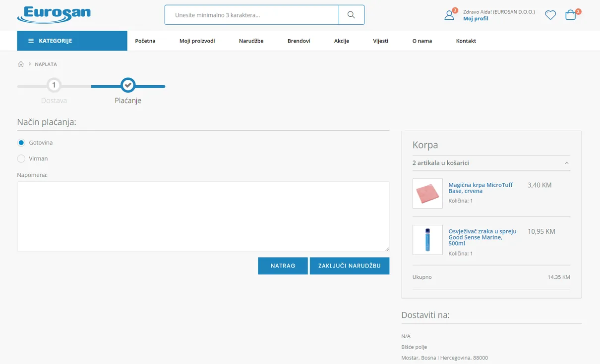Click the search magnifier icon

351,15
